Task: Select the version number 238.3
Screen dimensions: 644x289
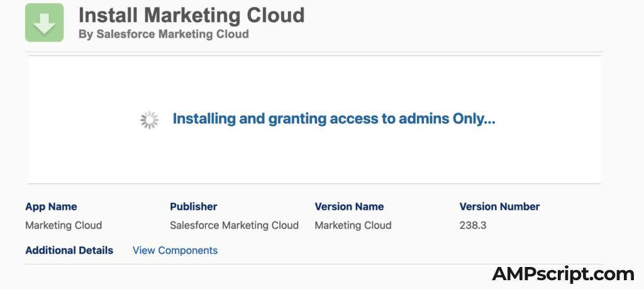Action: point(473,225)
